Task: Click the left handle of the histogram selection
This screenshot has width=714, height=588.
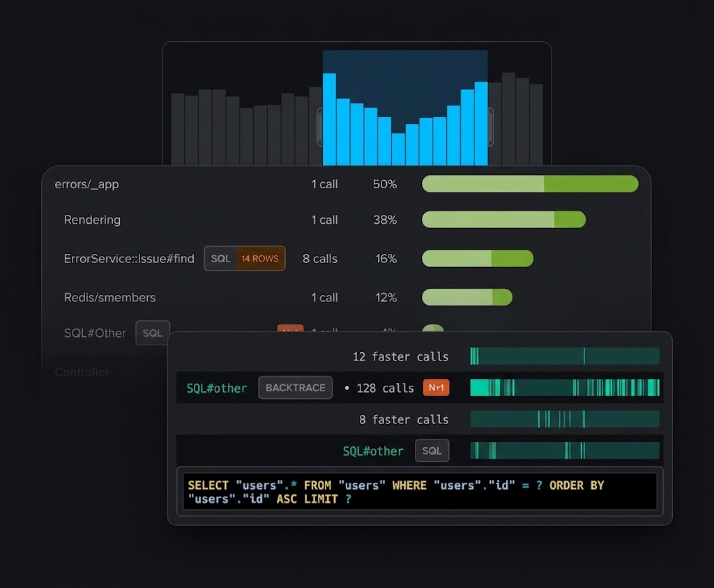Action: [319, 127]
